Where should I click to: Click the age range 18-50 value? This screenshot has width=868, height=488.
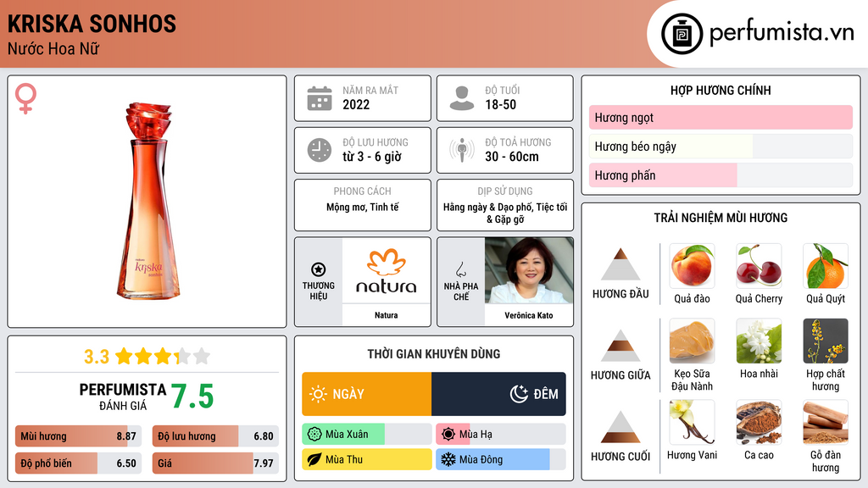500,104
